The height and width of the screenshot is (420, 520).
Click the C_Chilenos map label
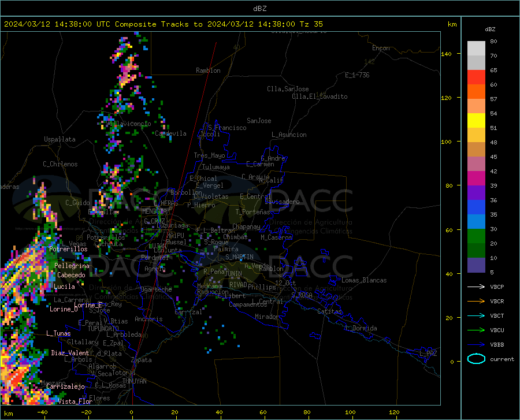click(60, 164)
